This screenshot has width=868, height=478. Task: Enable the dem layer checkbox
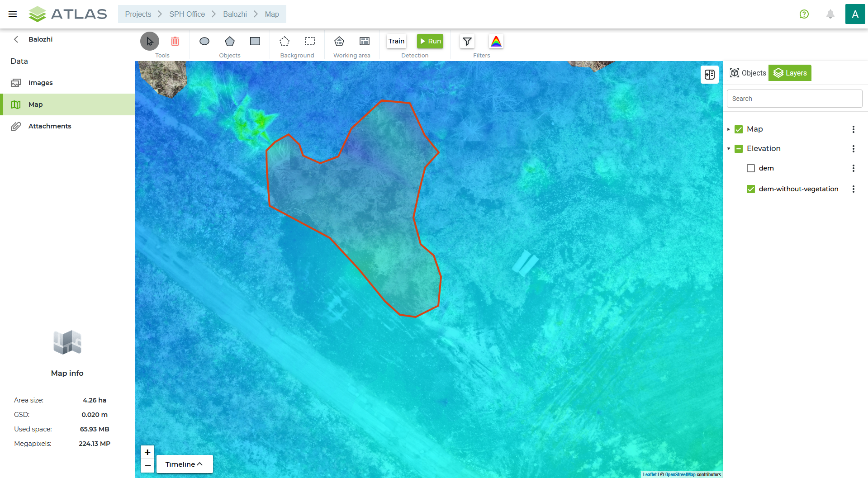751,168
